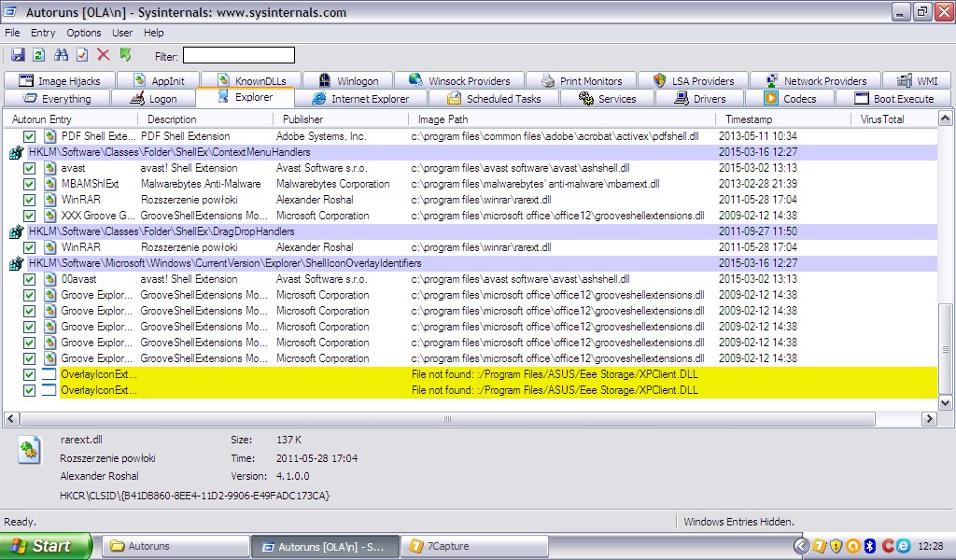Viewport: 956px width, 560px height.
Task: Open the Help menu
Action: tap(154, 33)
